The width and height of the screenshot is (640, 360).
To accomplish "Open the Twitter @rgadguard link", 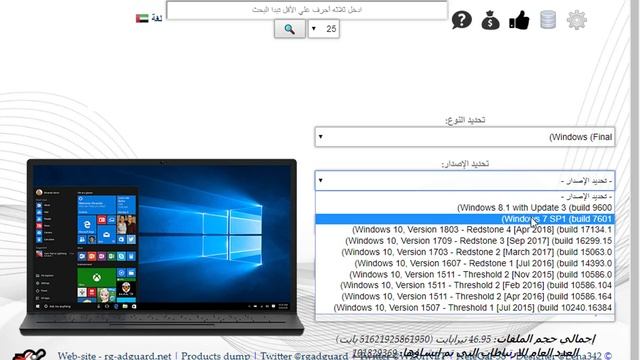I will (x=304, y=356).
